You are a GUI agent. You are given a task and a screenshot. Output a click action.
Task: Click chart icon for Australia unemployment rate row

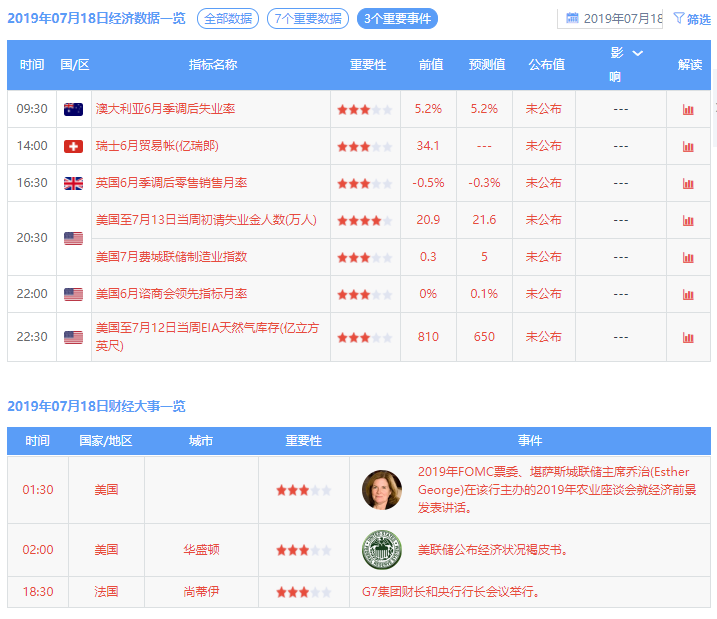(x=688, y=110)
